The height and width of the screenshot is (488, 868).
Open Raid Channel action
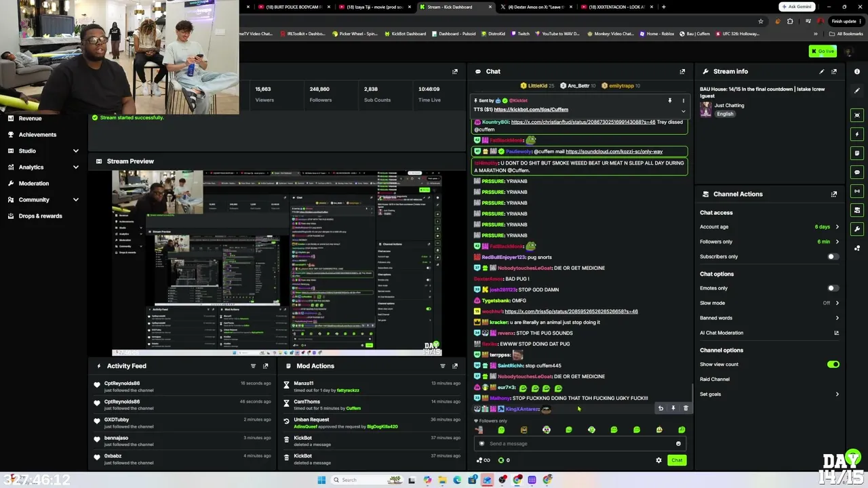(x=715, y=380)
